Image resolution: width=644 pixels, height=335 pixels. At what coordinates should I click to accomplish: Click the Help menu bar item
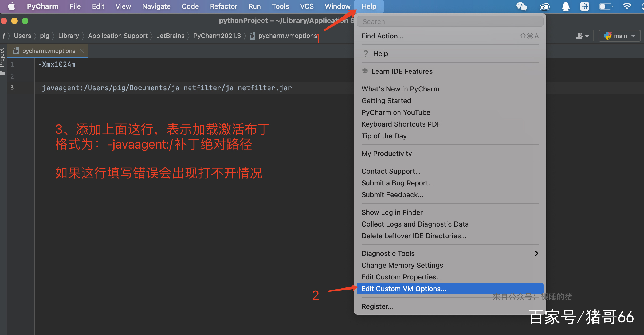(x=369, y=6)
